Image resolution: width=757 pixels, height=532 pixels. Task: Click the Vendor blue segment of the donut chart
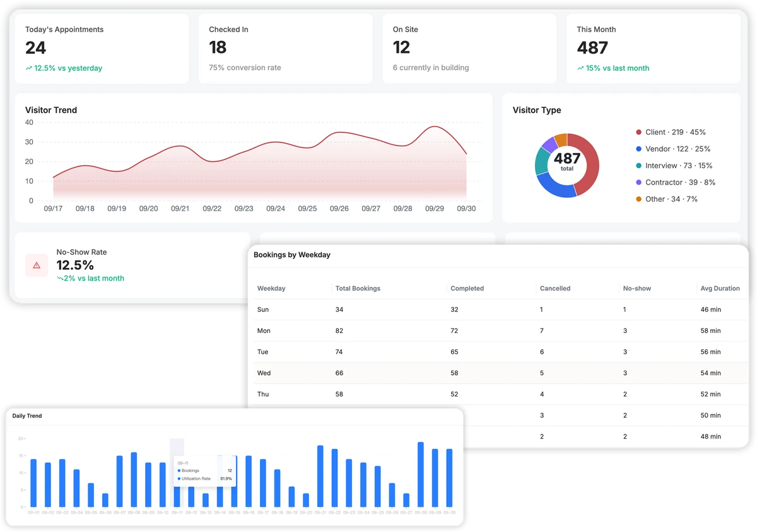555,187
